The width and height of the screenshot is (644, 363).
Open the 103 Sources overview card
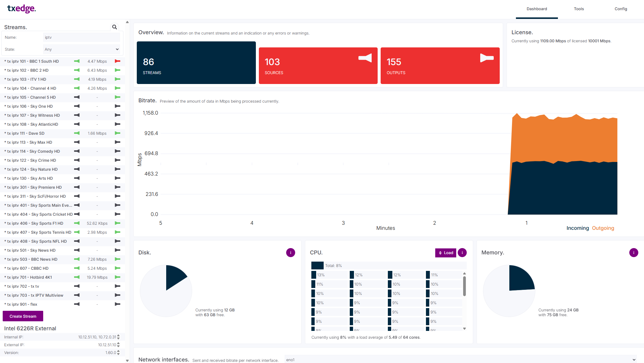(318, 66)
